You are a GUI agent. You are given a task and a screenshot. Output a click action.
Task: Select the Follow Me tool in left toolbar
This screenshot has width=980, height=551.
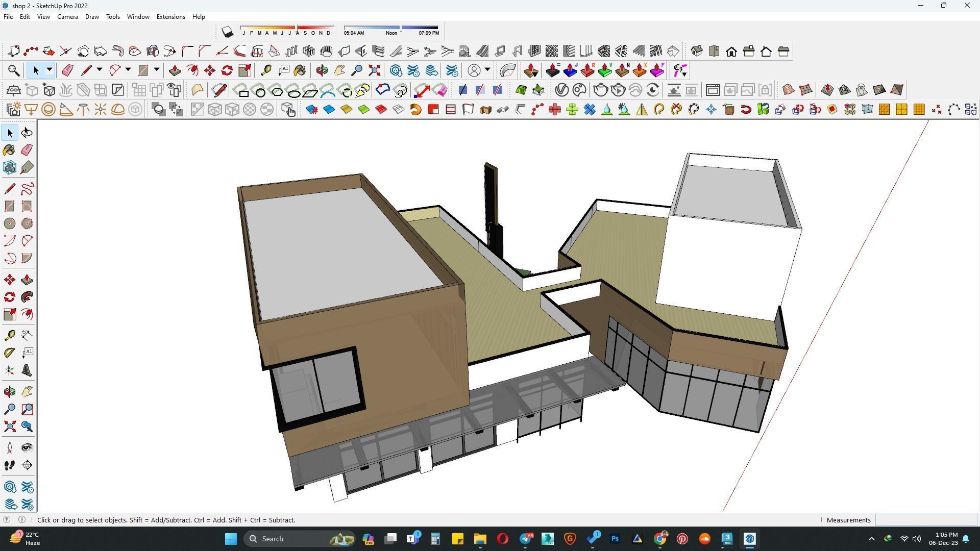(27, 297)
